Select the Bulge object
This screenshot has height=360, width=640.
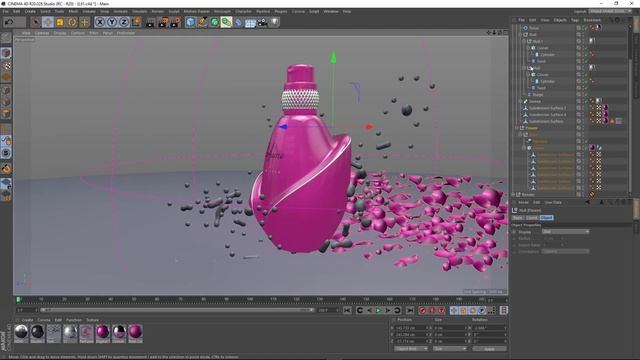[538, 95]
